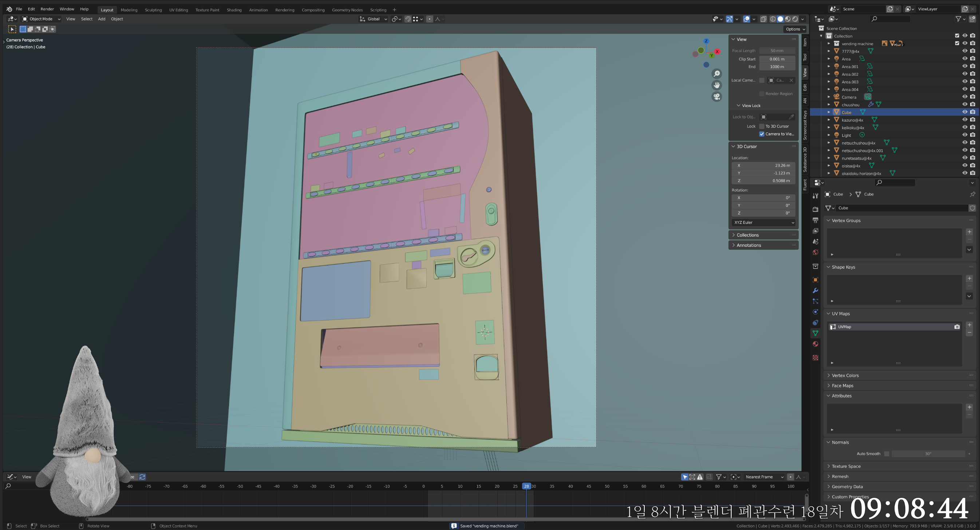Screen dimensions: 980x530
Task: Uncheck Camera to View lock
Action: click(762, 134)
